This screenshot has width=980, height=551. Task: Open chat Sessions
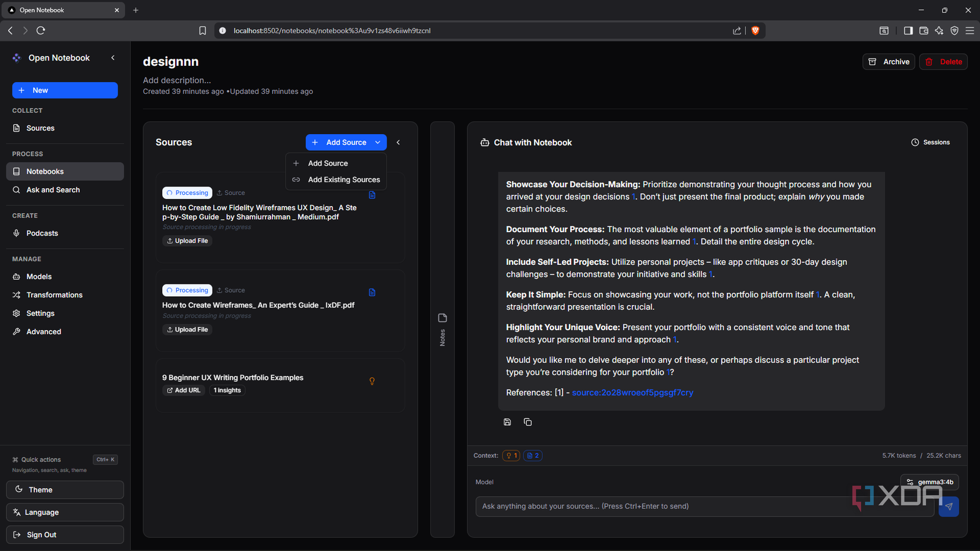(931, 142)
